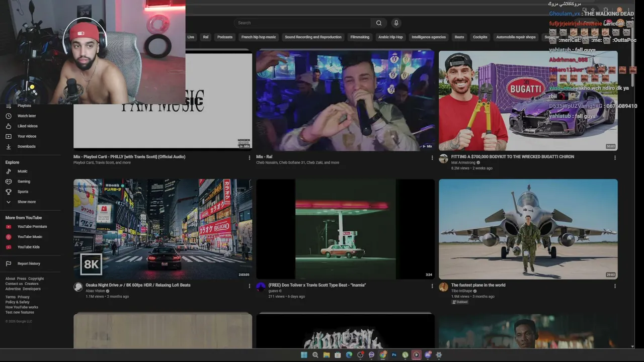Click the Report history flag icon
Screen dimensions: 644x362
9,263
